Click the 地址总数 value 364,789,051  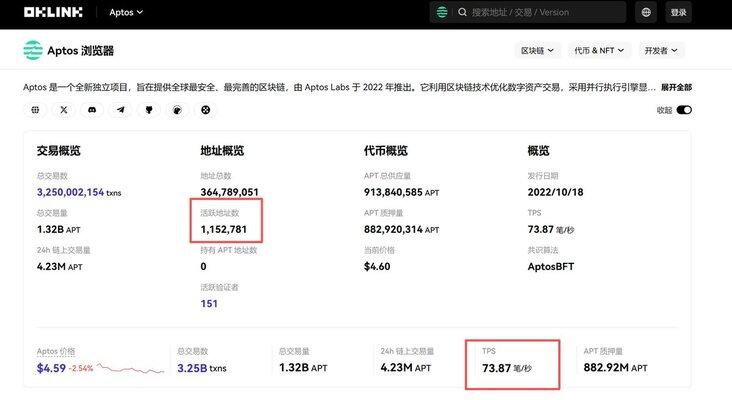(229, 192)
